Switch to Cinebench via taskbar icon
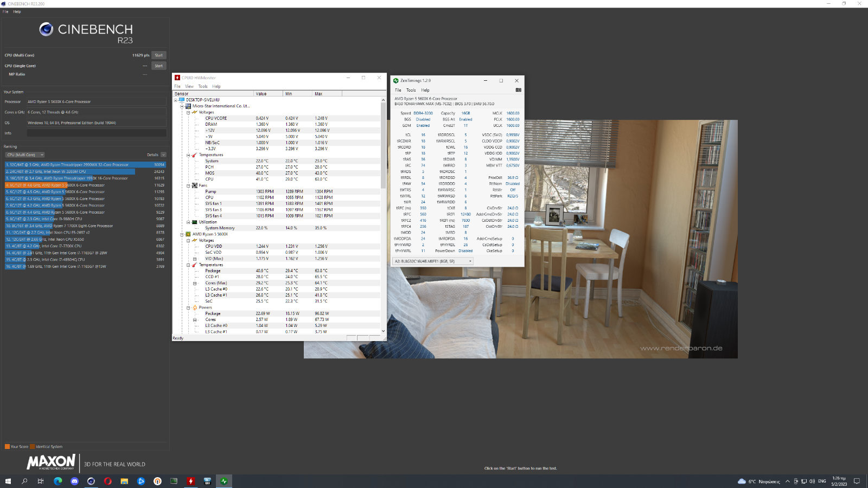The image size is (868, 488). [91, 481]
